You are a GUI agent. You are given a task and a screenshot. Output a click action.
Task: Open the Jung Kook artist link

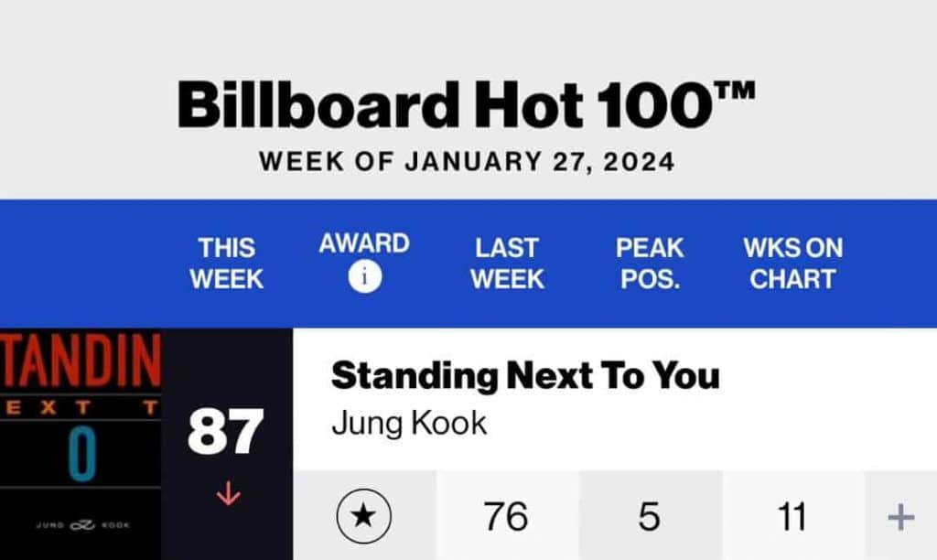click(409, 423)
